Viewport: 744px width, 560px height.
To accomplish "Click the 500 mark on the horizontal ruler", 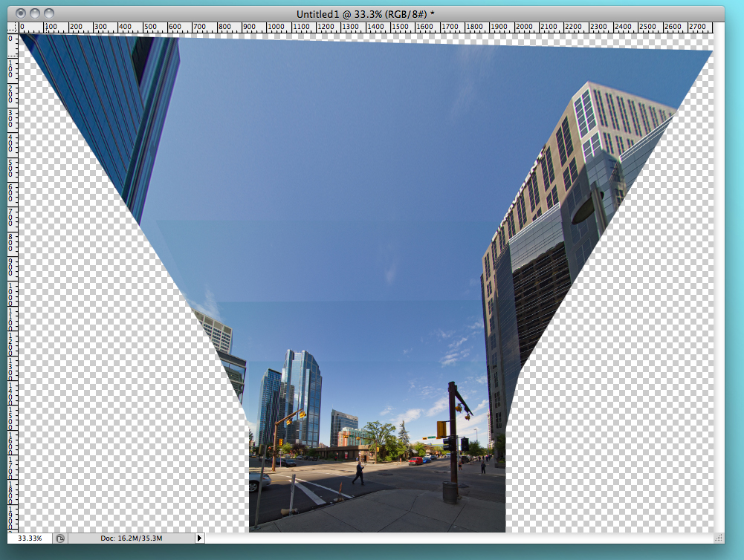I will click(x=152, y=27).
